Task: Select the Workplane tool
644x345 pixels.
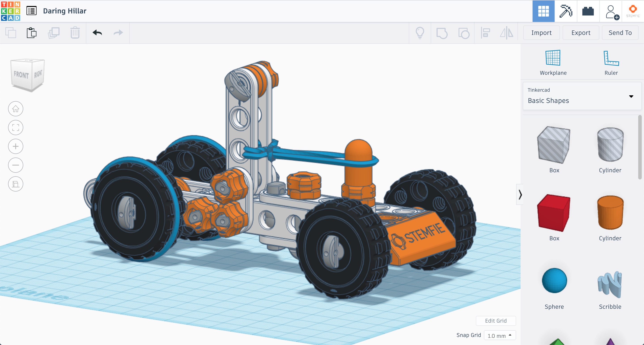Action: 553,63
